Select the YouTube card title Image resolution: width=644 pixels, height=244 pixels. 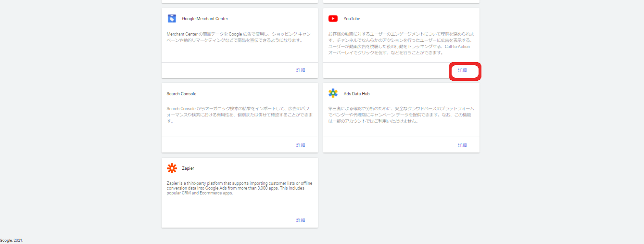pos(352,19)
